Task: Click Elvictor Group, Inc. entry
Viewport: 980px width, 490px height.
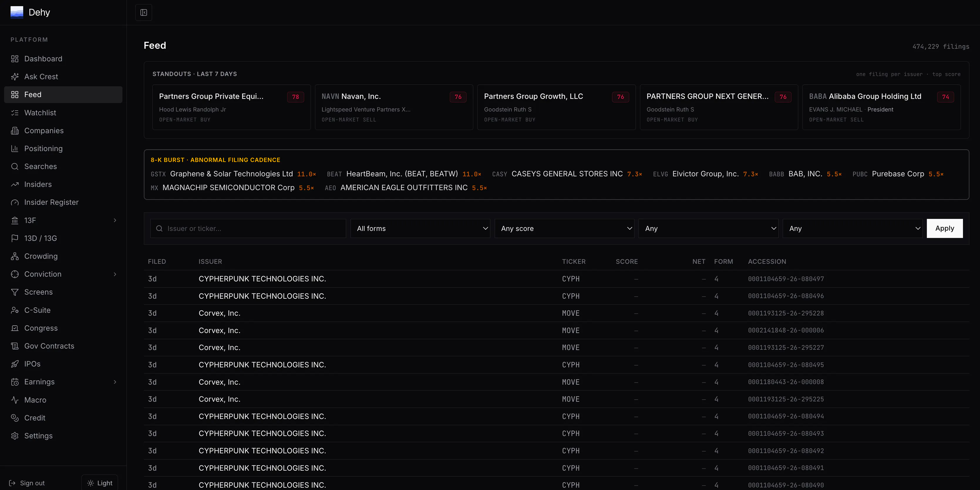Action: [705, 174]
